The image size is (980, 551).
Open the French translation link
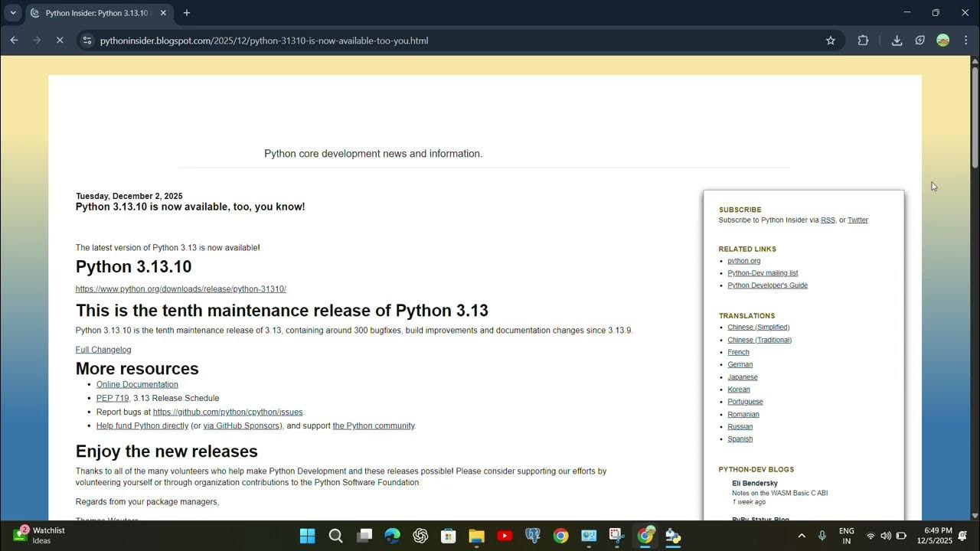(737, 352)
